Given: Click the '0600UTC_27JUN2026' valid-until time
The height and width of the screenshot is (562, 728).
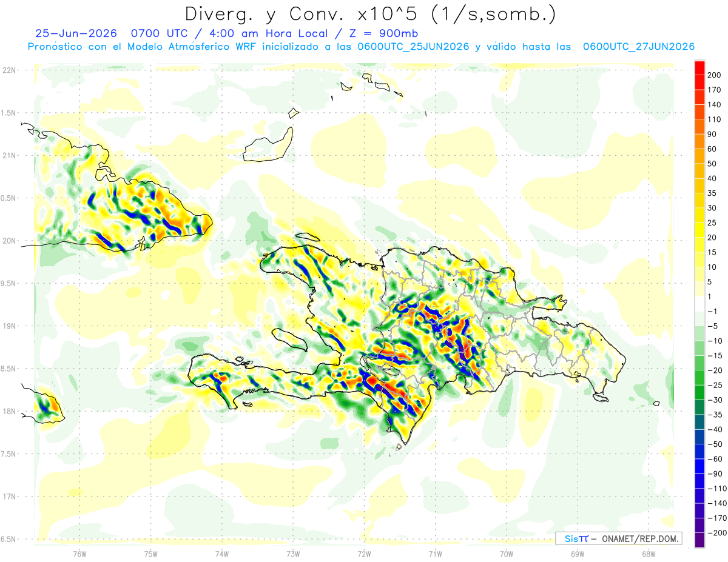Looking at the screenshot, I should click(x=638, y=47).
